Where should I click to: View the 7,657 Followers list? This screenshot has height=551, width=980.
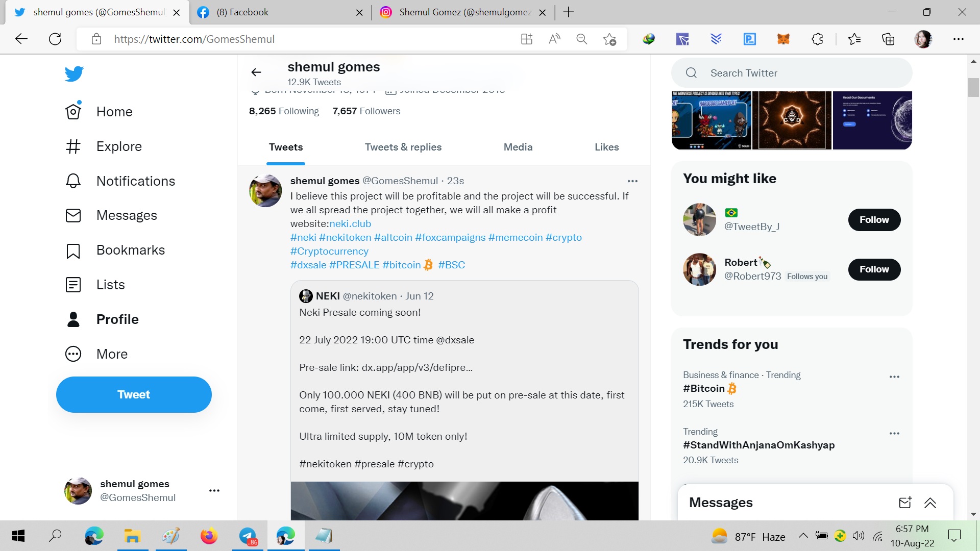(x=366, y=111)
